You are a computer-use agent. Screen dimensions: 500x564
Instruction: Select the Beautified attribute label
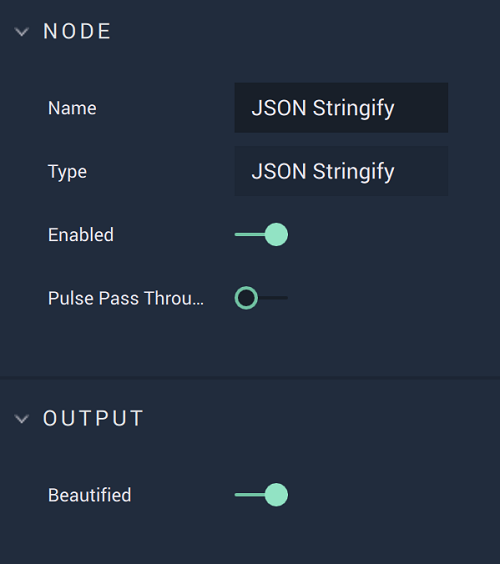click(x=90, y=495)
